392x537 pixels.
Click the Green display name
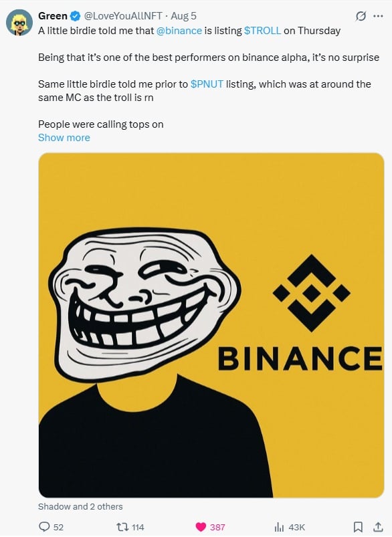[53, 16]
